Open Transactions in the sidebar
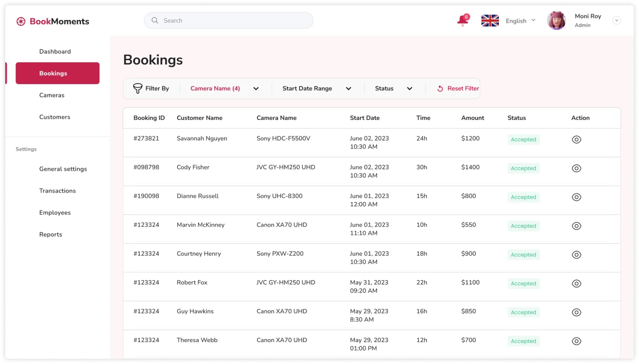 [x=58, y=191]
